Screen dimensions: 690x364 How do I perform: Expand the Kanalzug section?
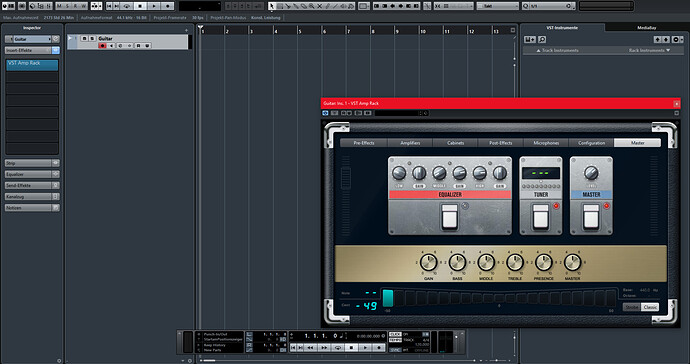point(29,197)
